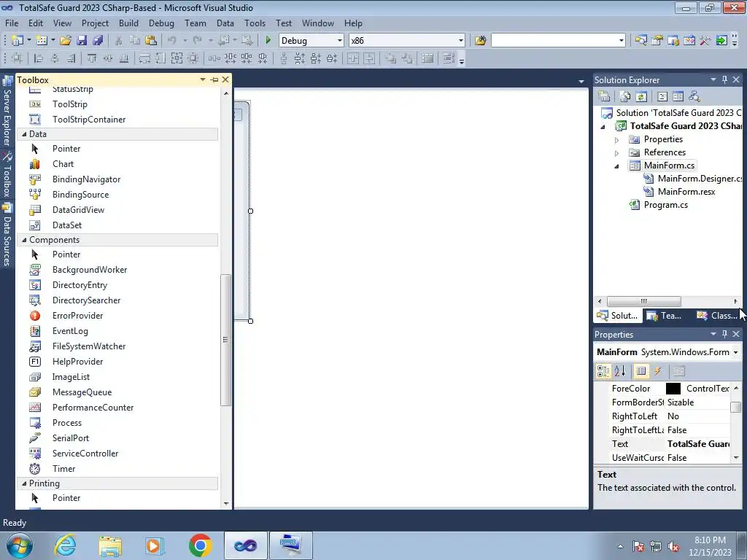Click Save All icon in toolbar
Viewport: 747px width, 560px height.
point(98,41)
